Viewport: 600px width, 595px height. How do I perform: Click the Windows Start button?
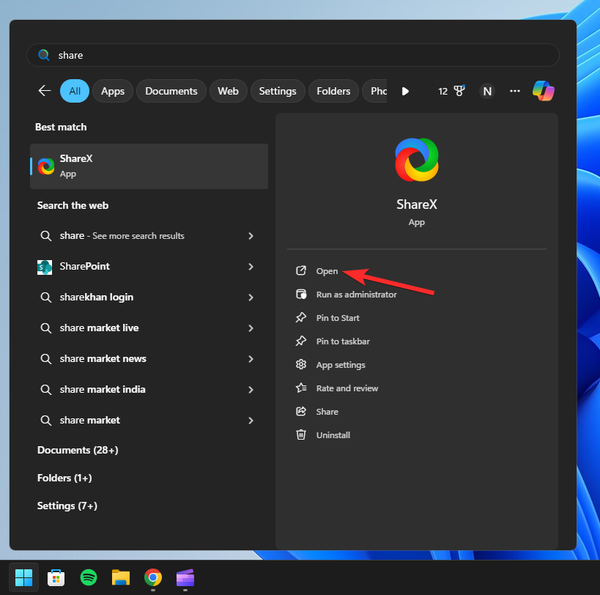click(x=24, y=577)
